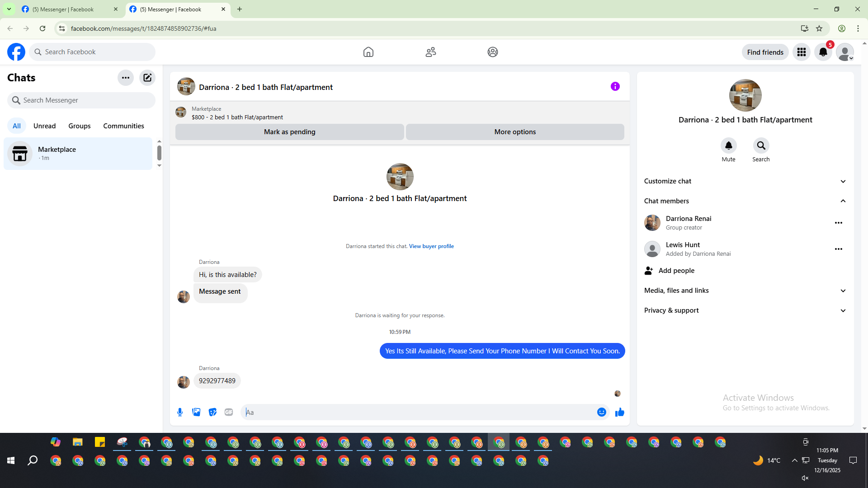
Task: Open the Groups icon in top navigation
Action: click(x=493, y=52)
